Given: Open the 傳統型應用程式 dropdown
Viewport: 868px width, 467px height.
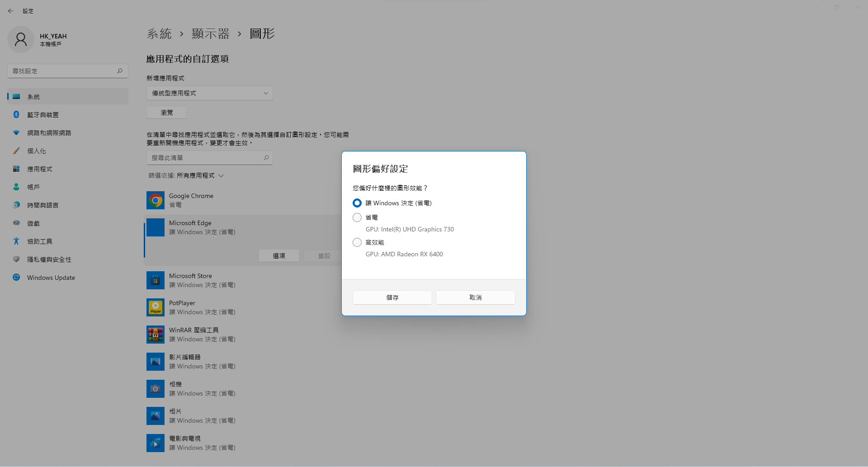Looking at the screenshot, I should 210,93.
